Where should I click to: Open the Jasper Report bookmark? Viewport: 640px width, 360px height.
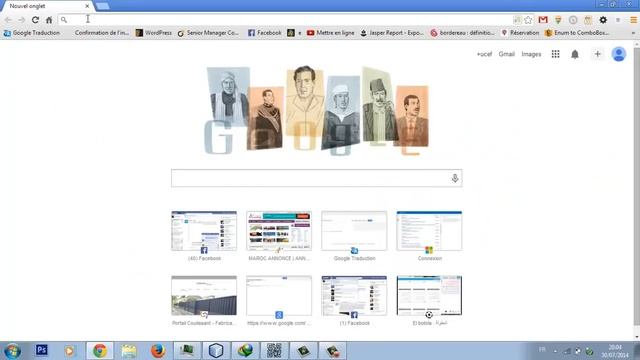click(x=392, y=33)
